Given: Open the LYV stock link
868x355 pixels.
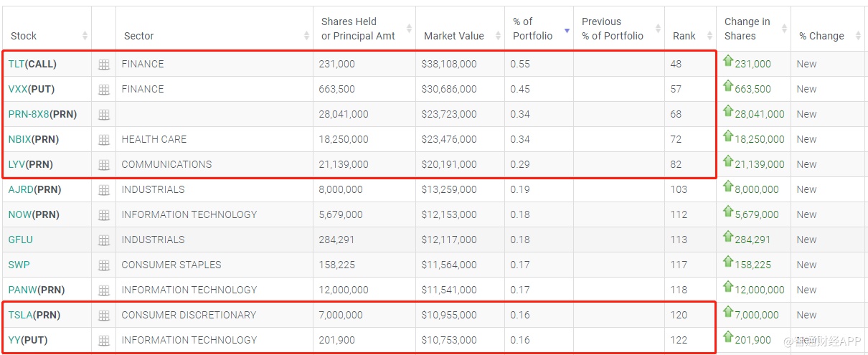Looking at the screenshot, I should [17, 164].
